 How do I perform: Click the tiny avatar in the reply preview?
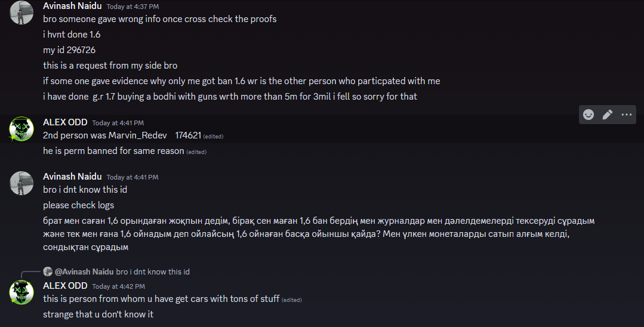(x=48, y=272)
